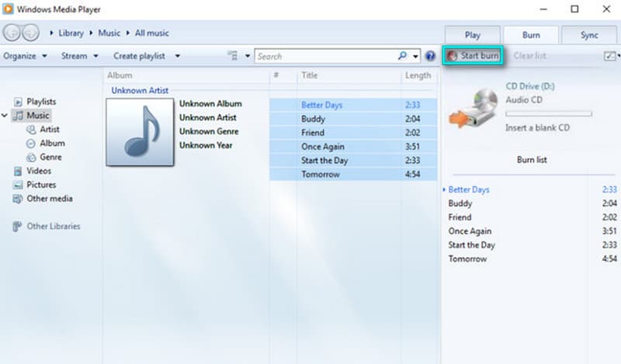
Task: Select Playlists icon in navigation pane
Action: point(18,102)
